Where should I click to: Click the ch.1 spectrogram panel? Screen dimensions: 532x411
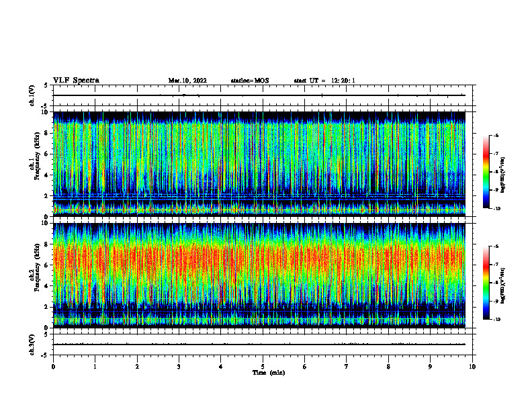click(x=259, y=164)
